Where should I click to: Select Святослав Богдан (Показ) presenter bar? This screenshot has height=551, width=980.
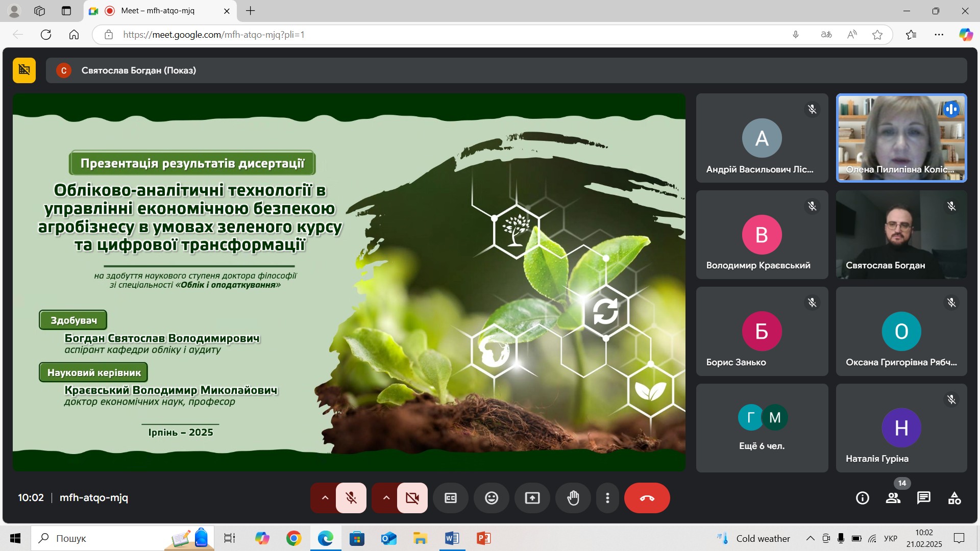pyautogui.click(x=506, y=70)
